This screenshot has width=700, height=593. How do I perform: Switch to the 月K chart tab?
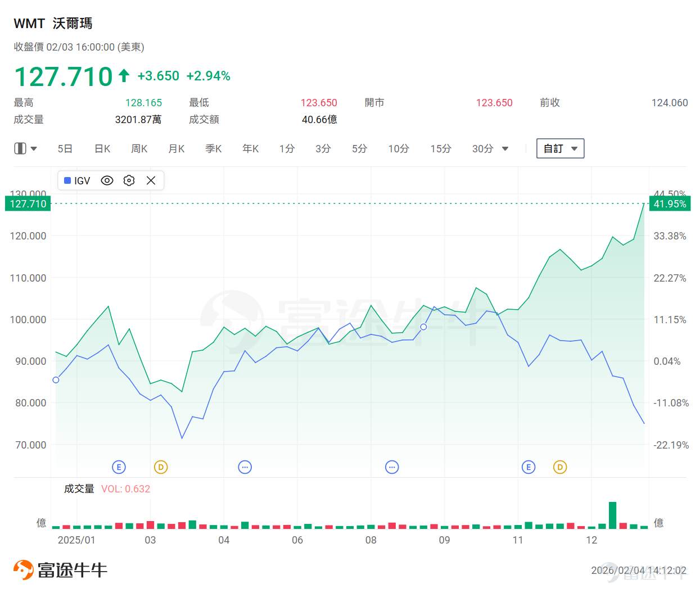click(177, 148)
